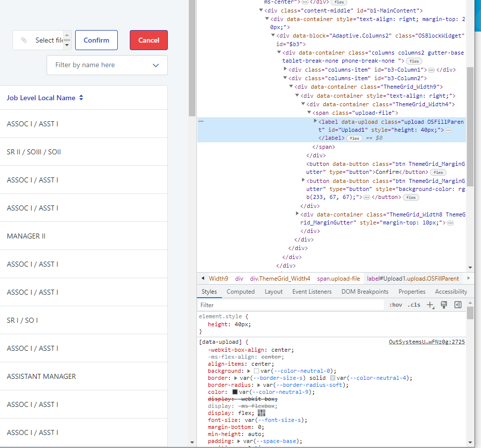
Task: Switch to the Computed tab
Action: (x=241, y=292)
